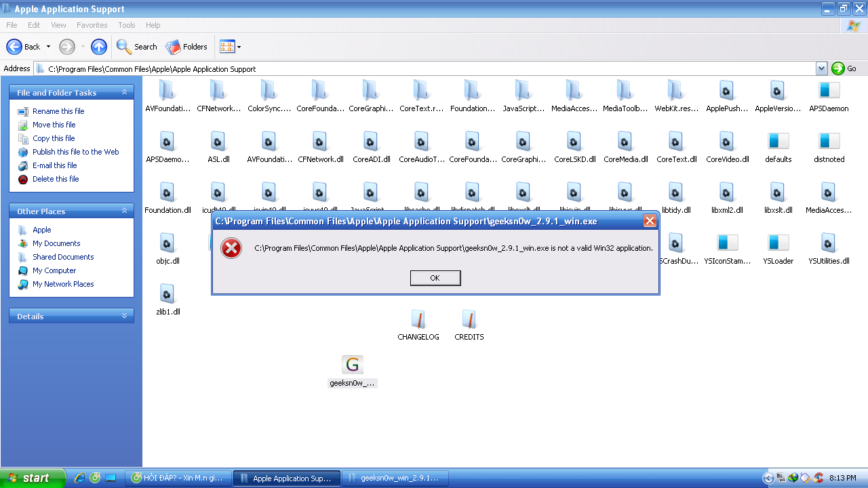Open the Tools menu
This screenshot has width=868, height=488.
click(127, 25)
